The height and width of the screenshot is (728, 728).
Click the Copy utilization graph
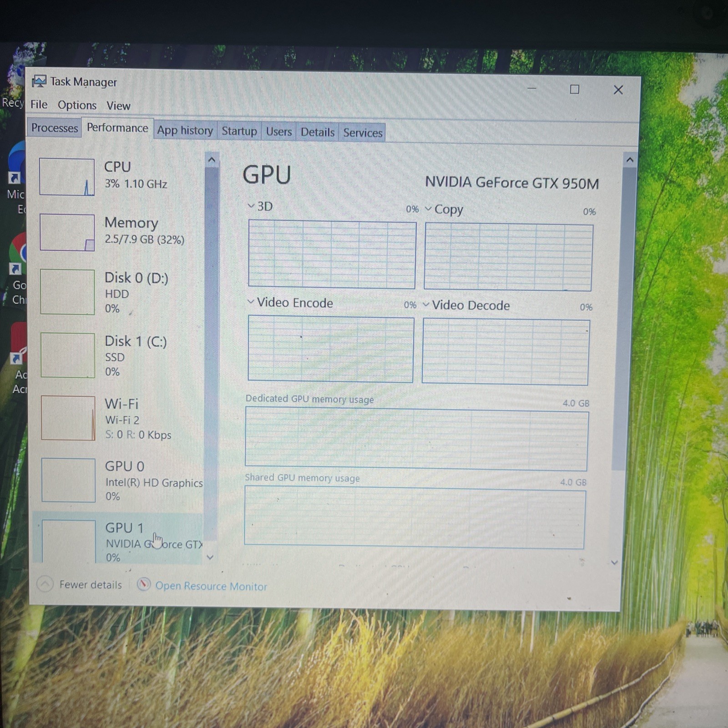pos(508,257)
